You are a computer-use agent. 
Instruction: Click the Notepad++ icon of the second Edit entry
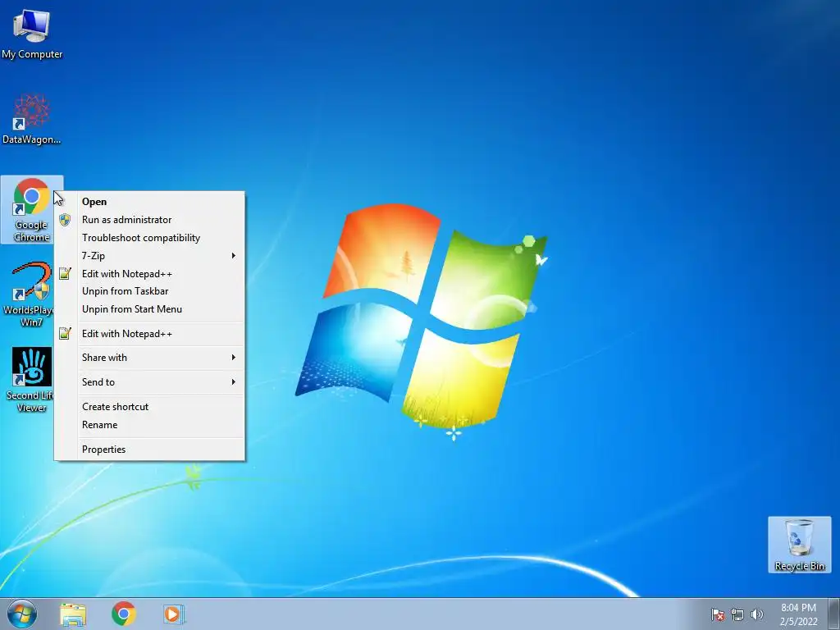[65, 334]
